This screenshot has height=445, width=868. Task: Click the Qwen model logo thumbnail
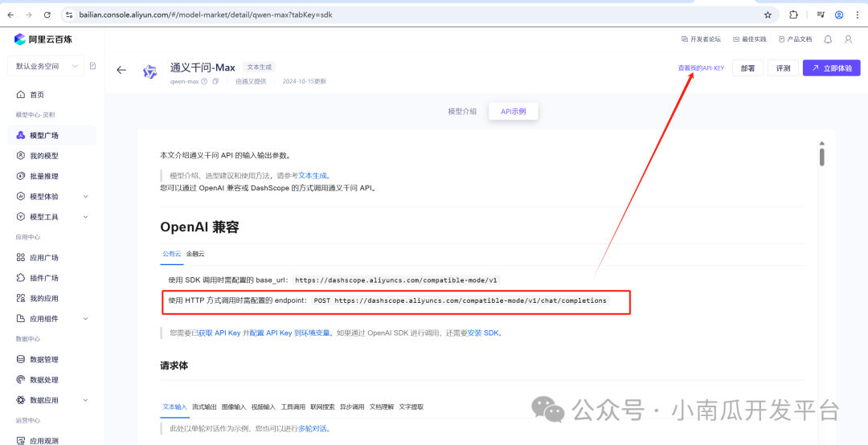coord(149,72)
